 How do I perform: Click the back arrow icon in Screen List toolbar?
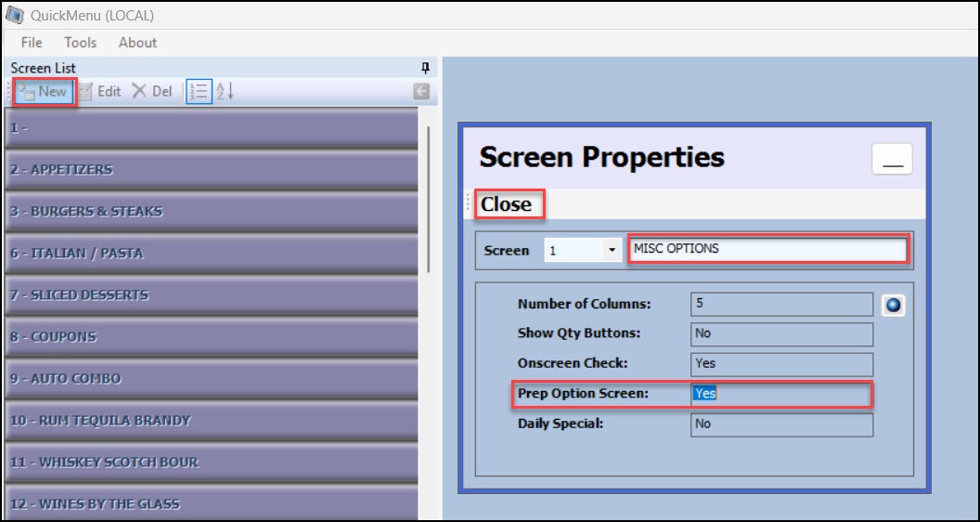[x=421, y=92]
